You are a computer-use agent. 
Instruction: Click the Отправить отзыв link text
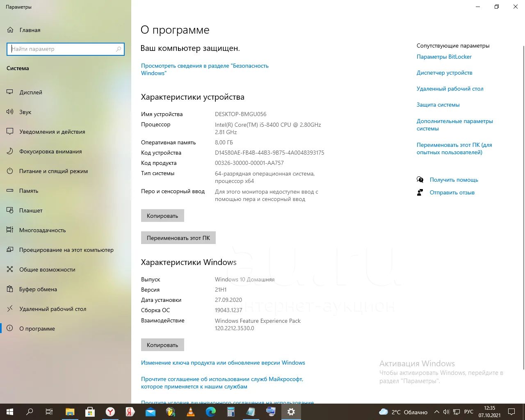point(452,192)
